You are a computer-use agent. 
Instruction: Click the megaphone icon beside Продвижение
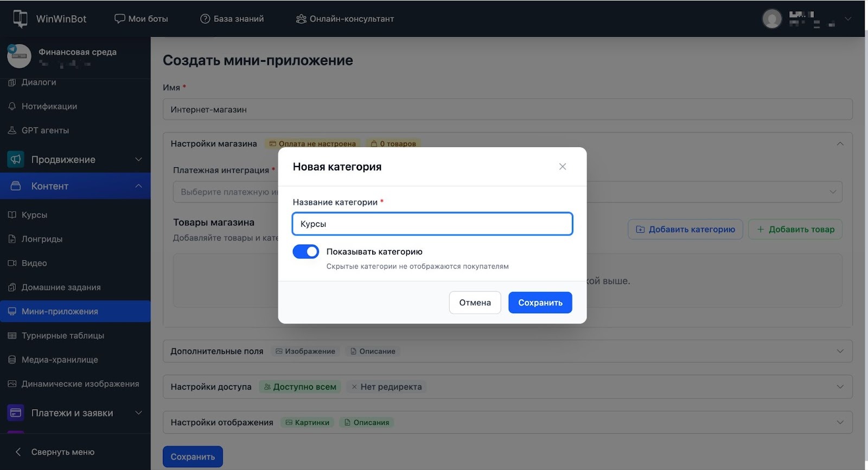[x=16, y=160]
